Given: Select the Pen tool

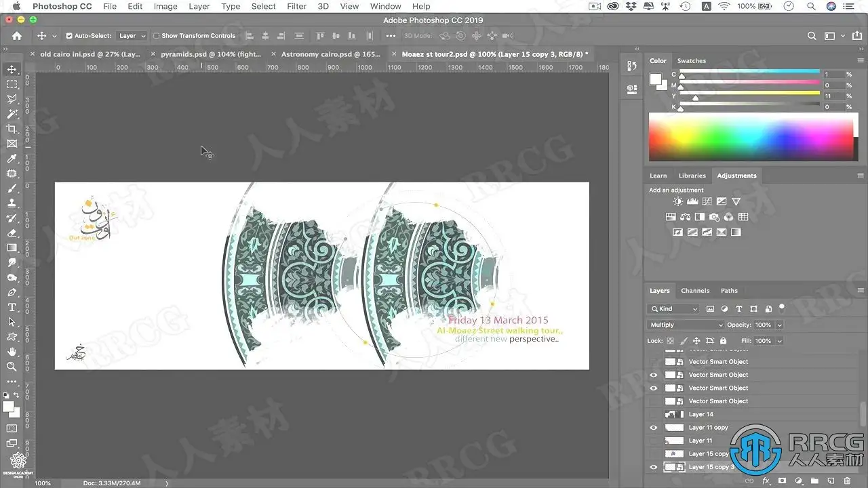Looking at the screenshot, I should click(12, 293).
